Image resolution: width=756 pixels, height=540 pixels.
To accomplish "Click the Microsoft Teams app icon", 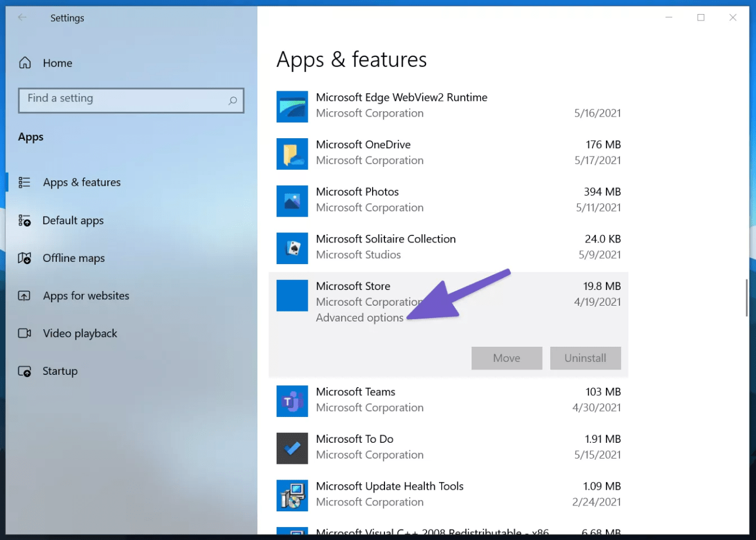I will point(292,401).
